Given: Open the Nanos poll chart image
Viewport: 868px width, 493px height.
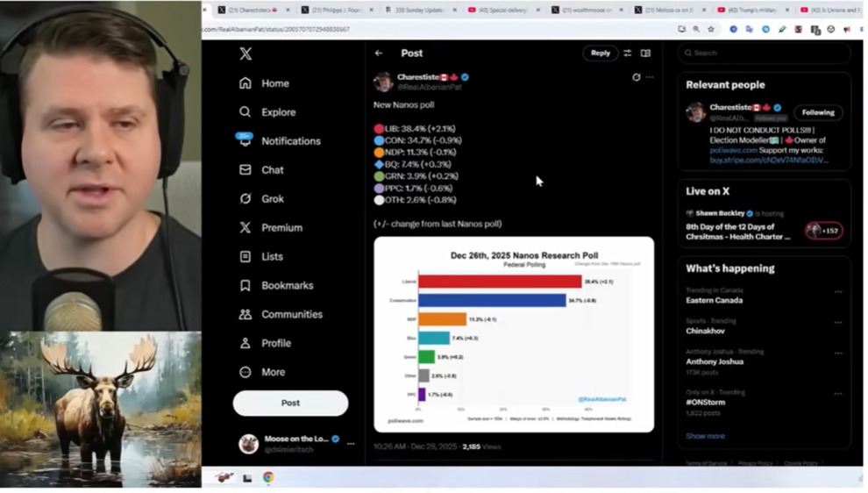Looking at the screenshot, I should 514,334.
